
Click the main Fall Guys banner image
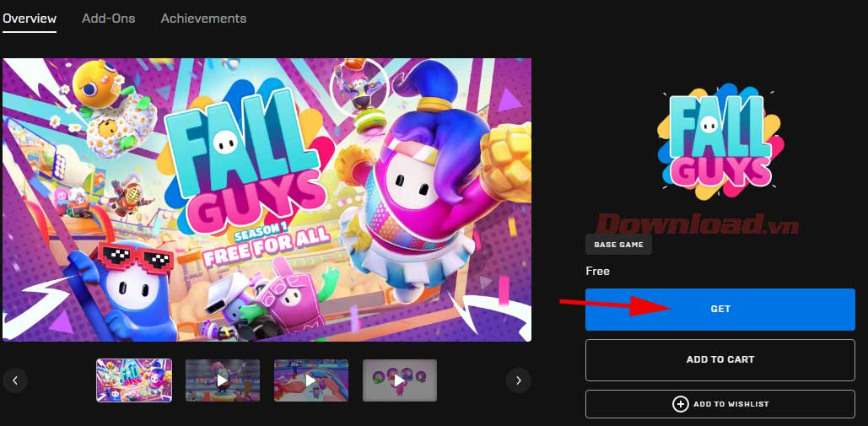267,200
